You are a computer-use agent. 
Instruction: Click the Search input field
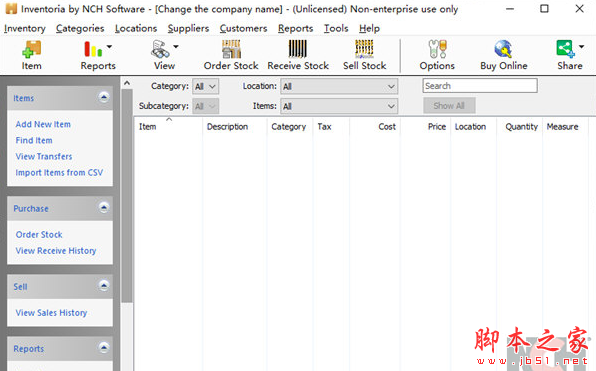[480, 86]
